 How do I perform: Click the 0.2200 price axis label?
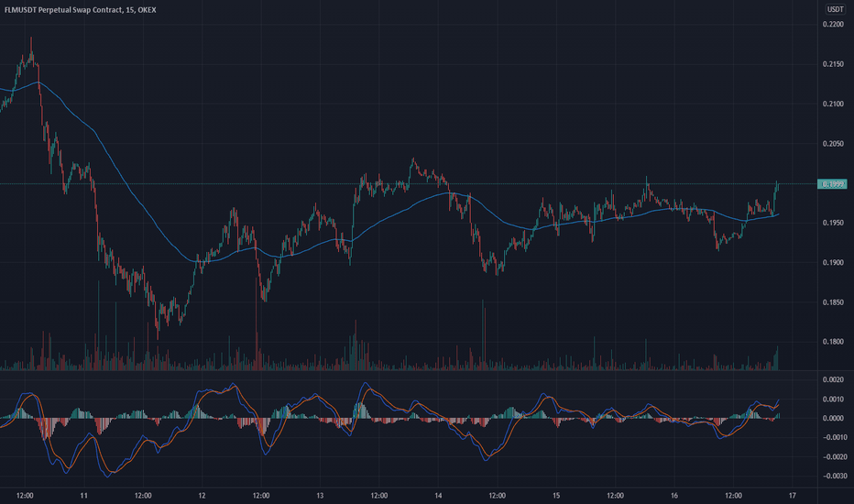pos(833,25)
